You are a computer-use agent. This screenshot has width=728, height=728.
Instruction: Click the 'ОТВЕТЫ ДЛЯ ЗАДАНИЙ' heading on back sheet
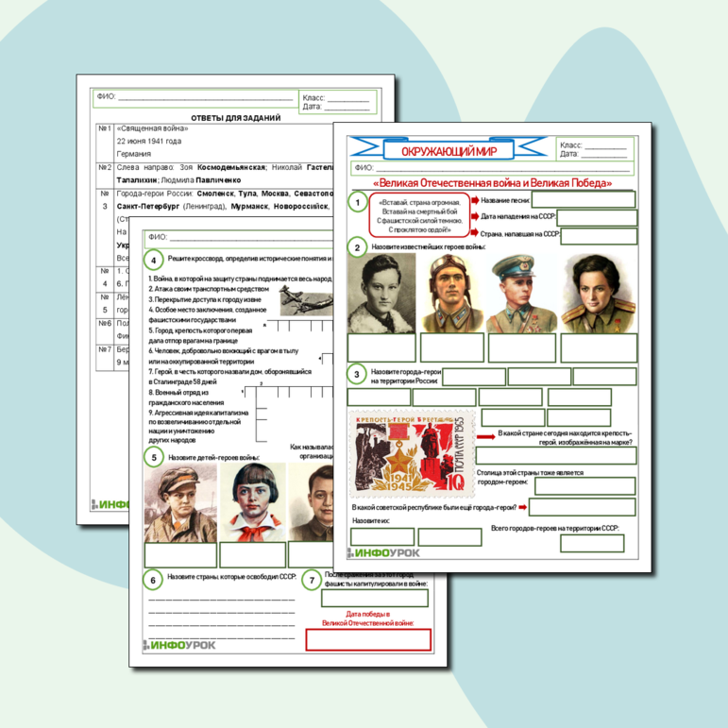tap(236, 117)
